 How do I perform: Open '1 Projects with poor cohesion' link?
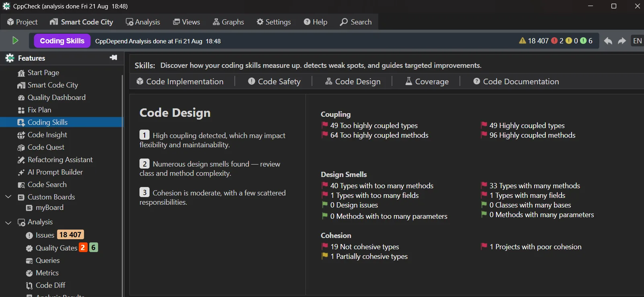point(535,247)
